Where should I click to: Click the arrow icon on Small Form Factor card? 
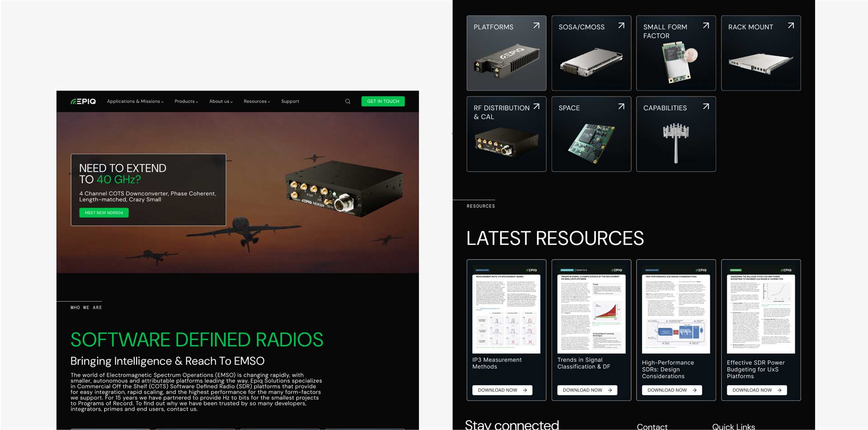(x=706, y=26)
